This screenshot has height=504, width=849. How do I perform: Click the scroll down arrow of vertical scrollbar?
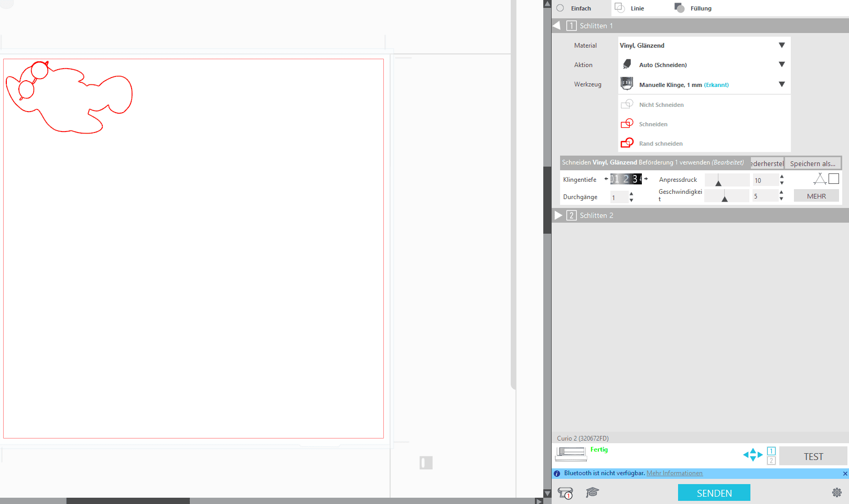pos(547,493)
